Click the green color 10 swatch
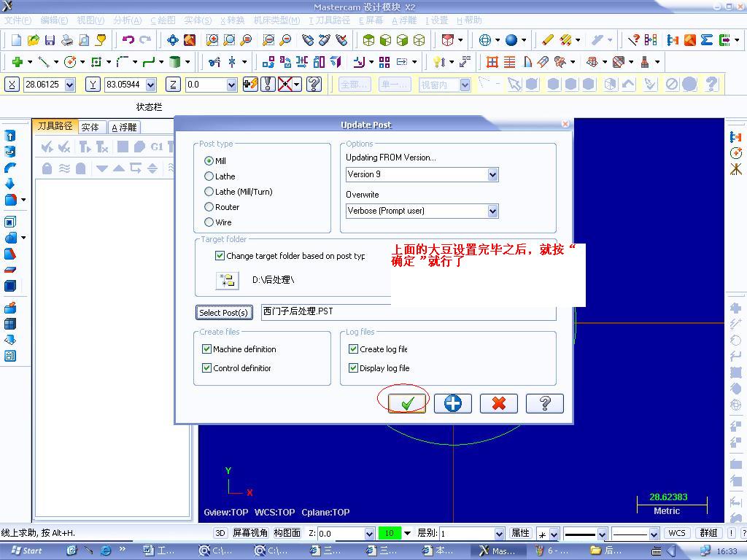The image size is (747, 560). [390, 533]
